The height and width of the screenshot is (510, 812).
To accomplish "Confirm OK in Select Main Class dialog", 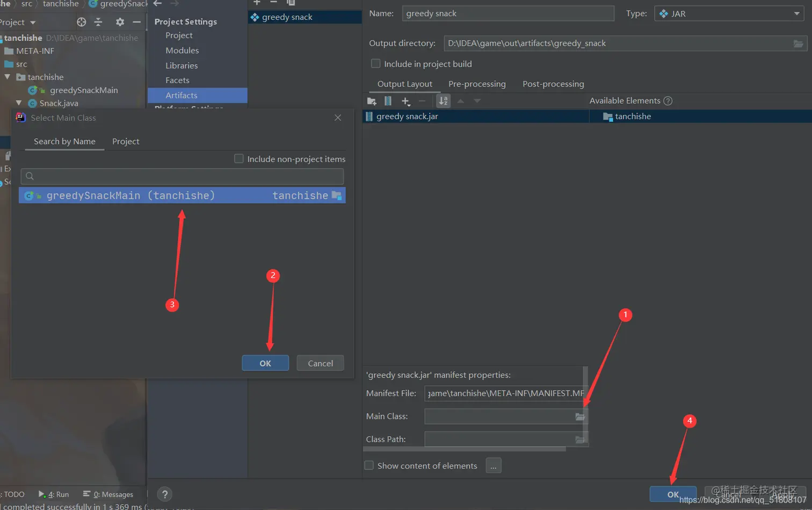I will tap(265, 363).
